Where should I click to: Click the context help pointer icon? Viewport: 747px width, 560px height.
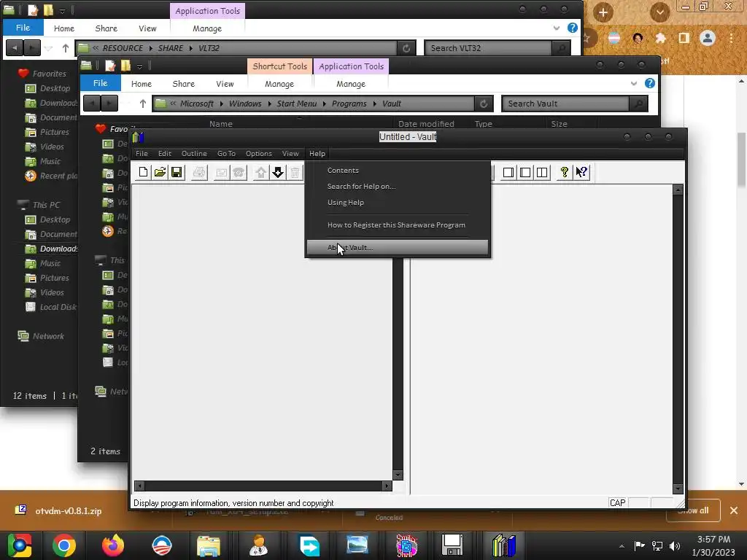coord(581,172)
